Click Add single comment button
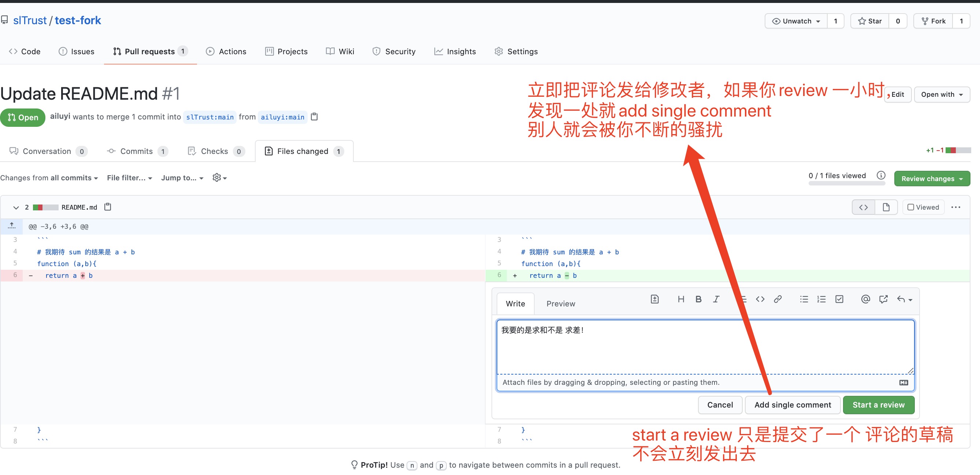 click(x=792, y=405)
